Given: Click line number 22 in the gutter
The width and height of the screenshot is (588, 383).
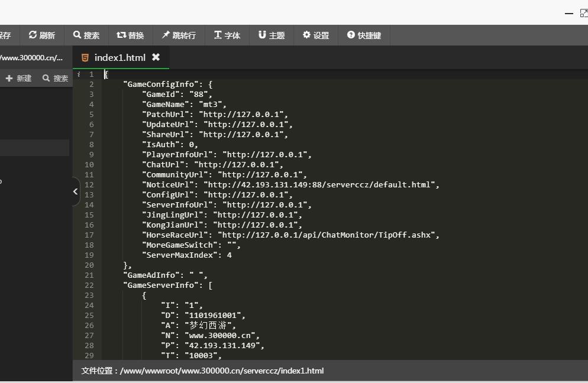Looking at the screenshot, I should [89, 285].
